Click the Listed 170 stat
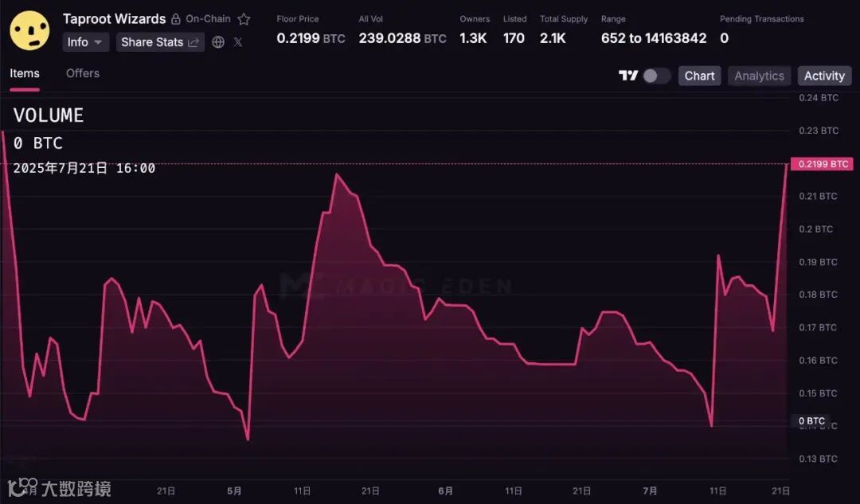Screen dimensions: 860x504 point(514,38)
